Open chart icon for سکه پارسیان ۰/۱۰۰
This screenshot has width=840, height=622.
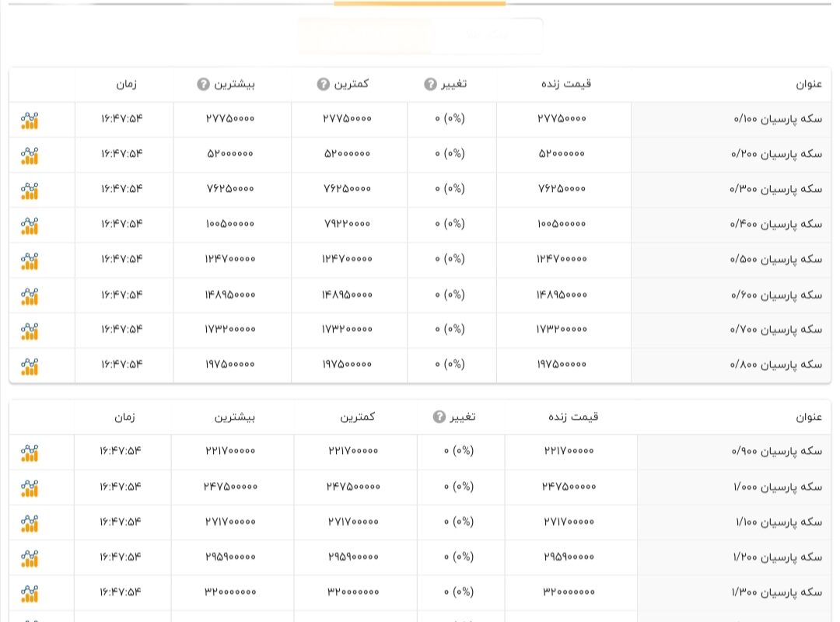(x=30, y=121)
